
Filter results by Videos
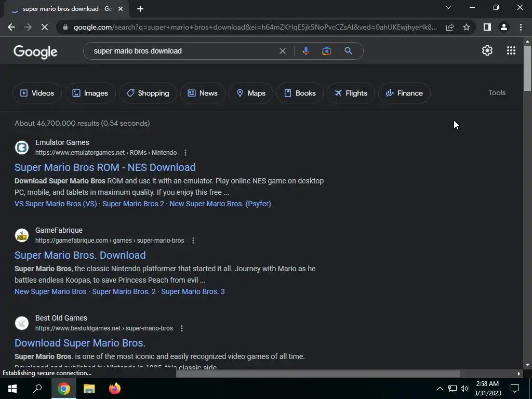(x=37, y=93)
